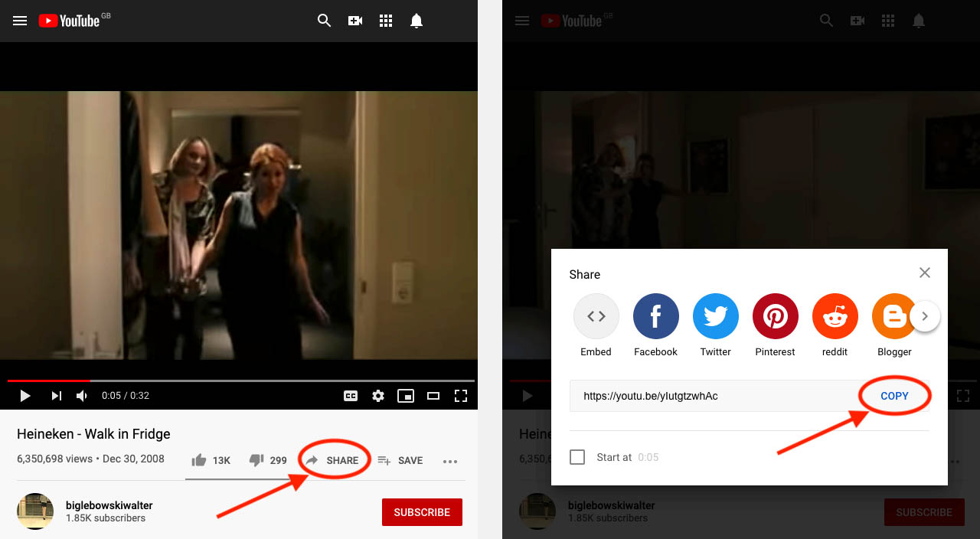Share to Twitter icon
Image resolution: width=980 pixels, height=539 pixels.
tap(716, 316)
